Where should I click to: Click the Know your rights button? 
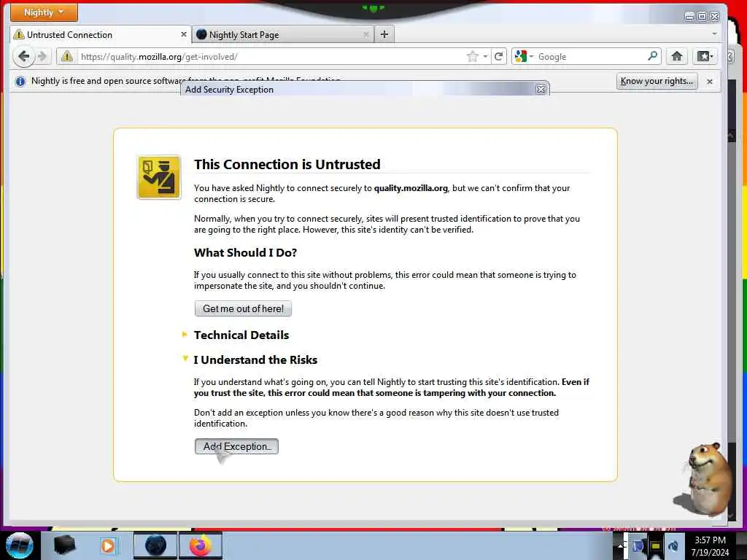tap(657, 81)
